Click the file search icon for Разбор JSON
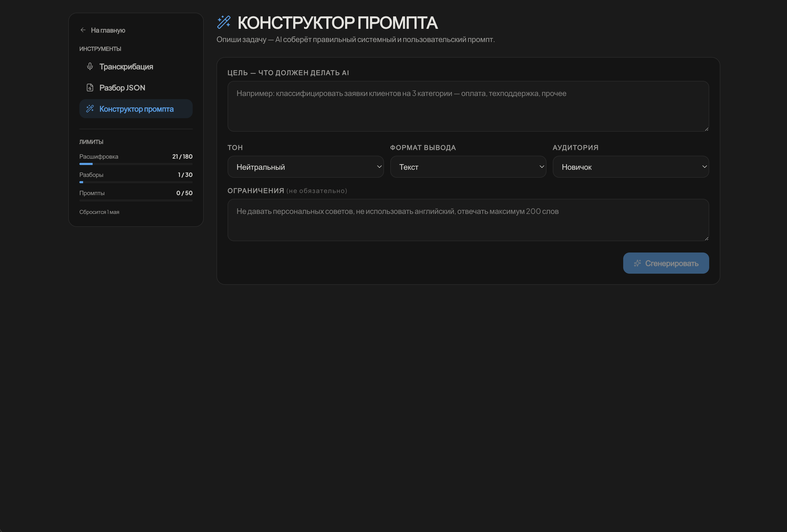The height and width of the screenshot is (532, 787). tap(90, 88)
